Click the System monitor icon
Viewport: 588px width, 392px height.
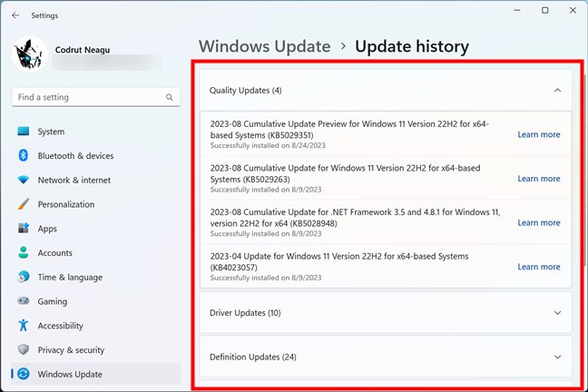pyautogui.click(x=24, y=132)
